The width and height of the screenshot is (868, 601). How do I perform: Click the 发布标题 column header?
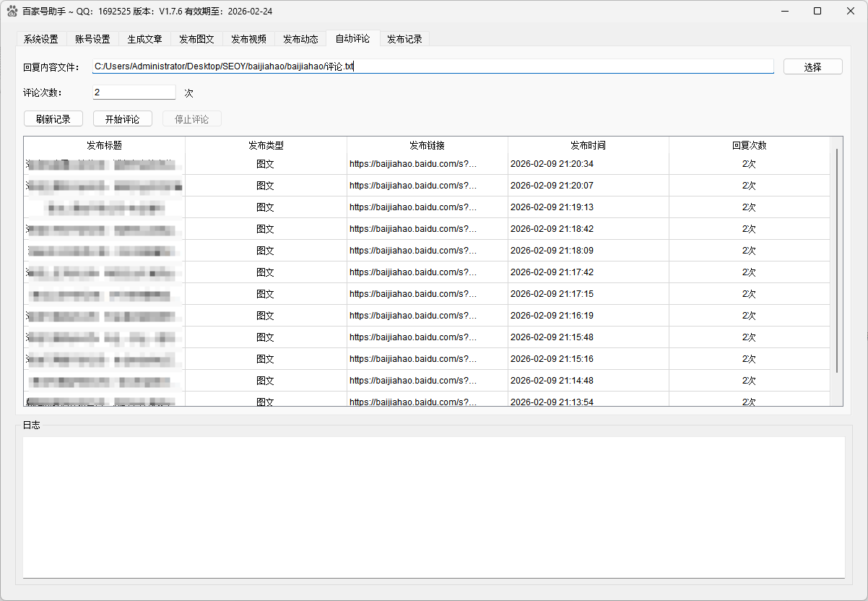[x=104, y=145]
